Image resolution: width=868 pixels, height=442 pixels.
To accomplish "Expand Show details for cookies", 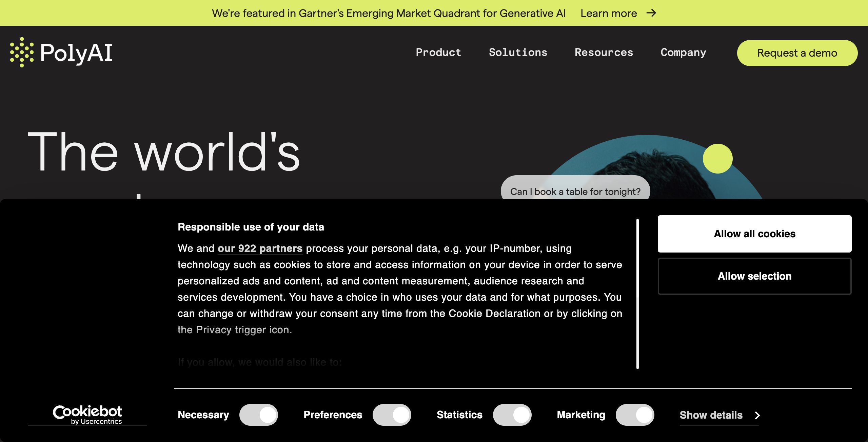I will 711,415.
